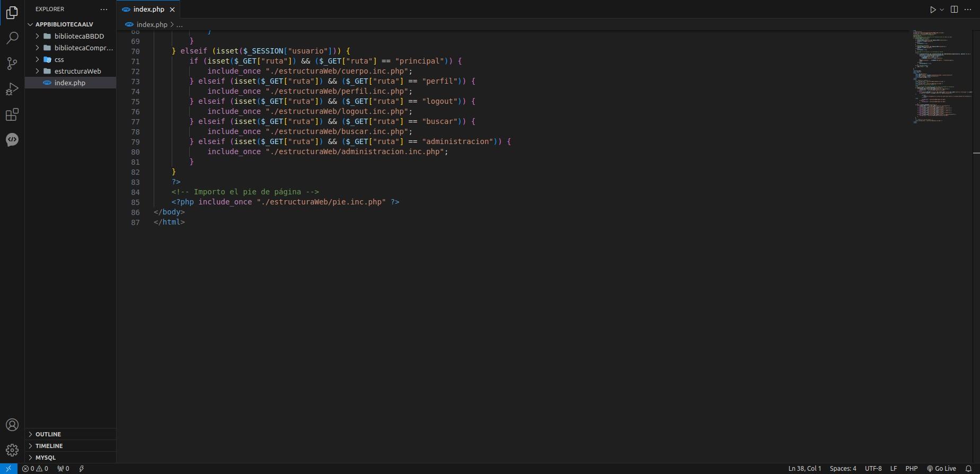
Task: Click the minimap code overview
Action: (942, 77)
